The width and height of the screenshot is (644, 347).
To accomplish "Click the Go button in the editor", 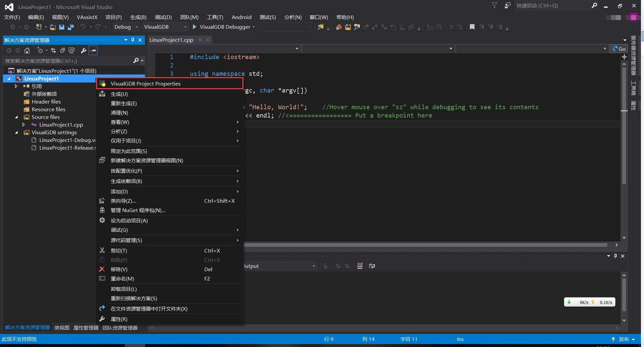I will (619, 48).
